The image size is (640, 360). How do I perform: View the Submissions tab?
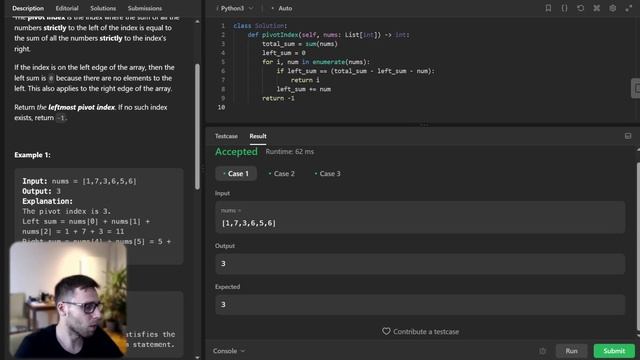pos(144,8)
